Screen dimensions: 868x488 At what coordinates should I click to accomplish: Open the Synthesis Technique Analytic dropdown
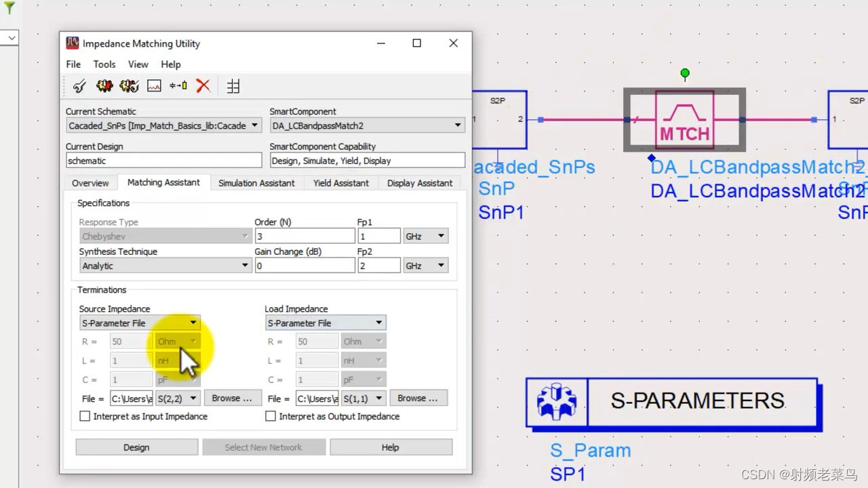tap(165, 266)
